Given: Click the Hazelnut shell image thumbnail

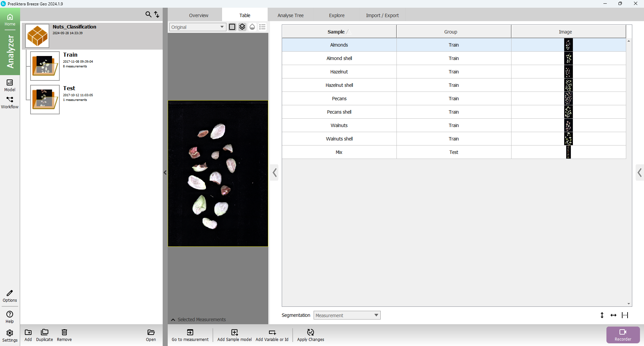Looking at the screenshot, I should pos(568,85).
